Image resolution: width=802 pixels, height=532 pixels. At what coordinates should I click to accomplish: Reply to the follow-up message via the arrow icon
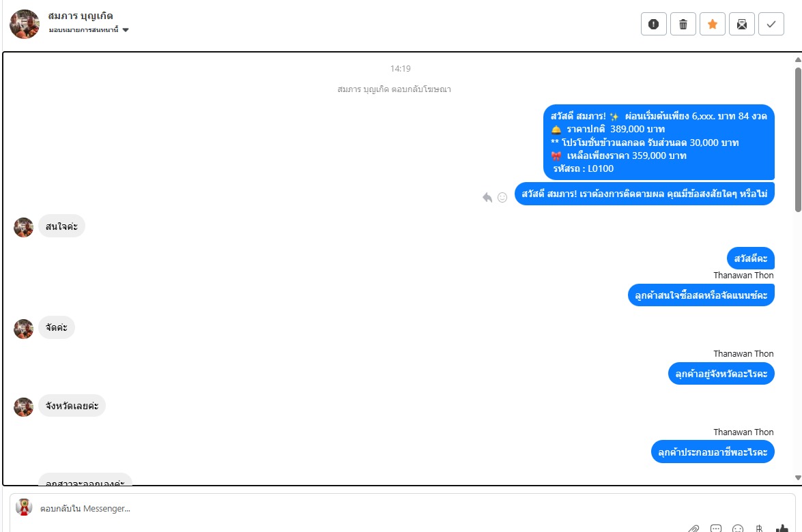(487, 197)
